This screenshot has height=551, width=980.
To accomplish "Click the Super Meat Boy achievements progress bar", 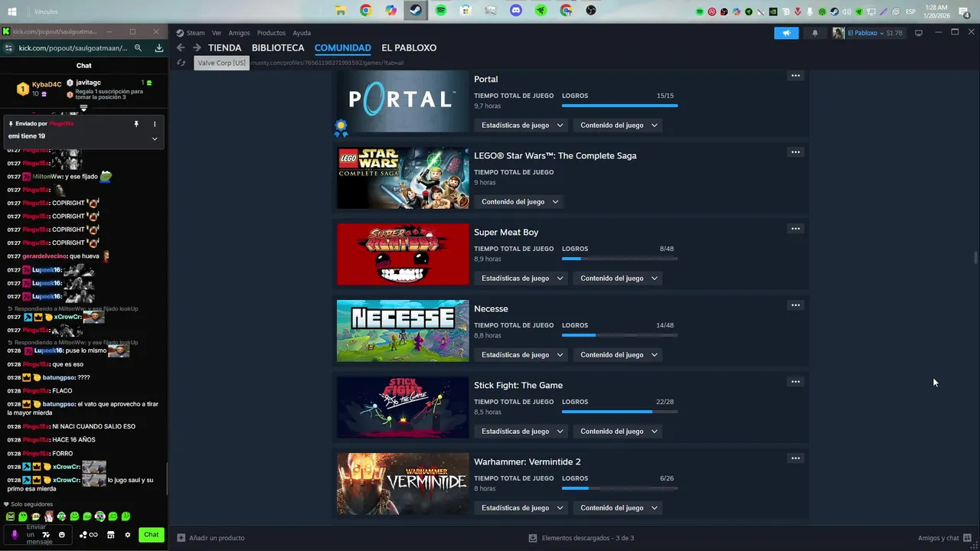I will 619,259.
